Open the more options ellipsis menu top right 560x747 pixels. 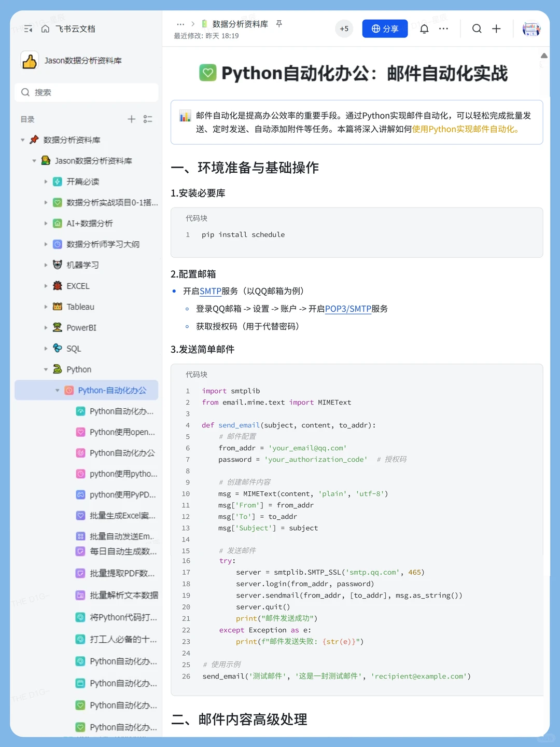click(x=443, y=29)
